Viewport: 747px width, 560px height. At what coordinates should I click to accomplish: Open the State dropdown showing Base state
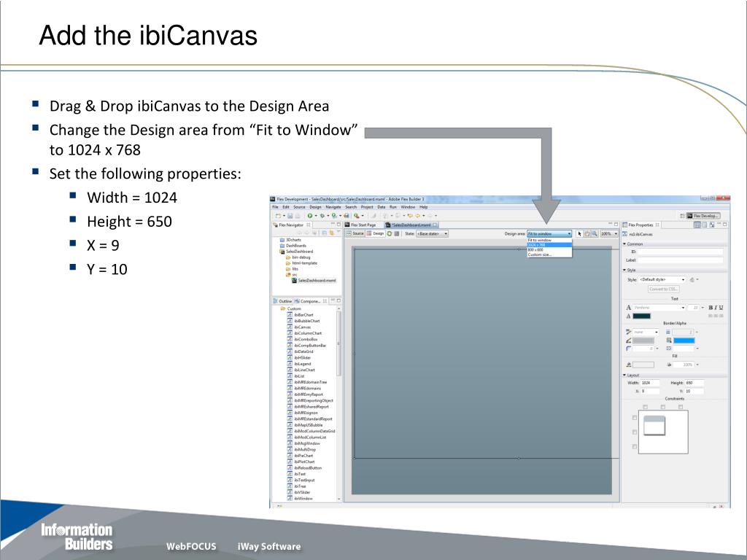[x=432, y=234]
